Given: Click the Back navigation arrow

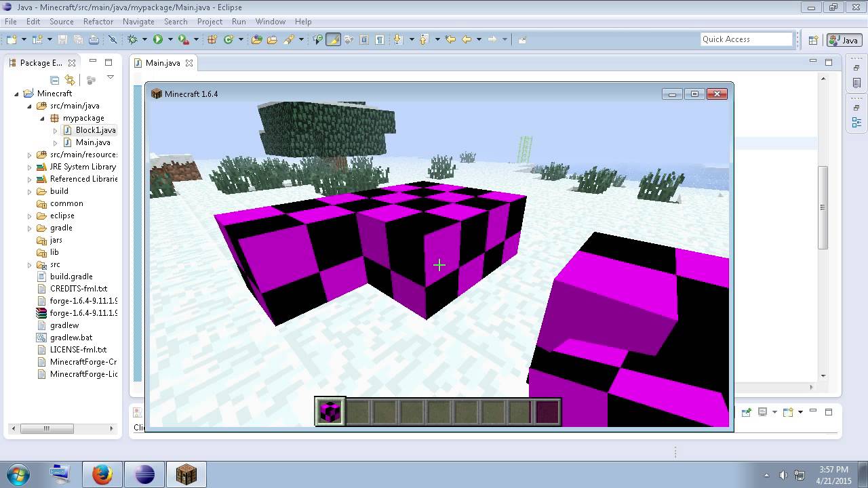Looking at the screenshot, I should (467, 39).
